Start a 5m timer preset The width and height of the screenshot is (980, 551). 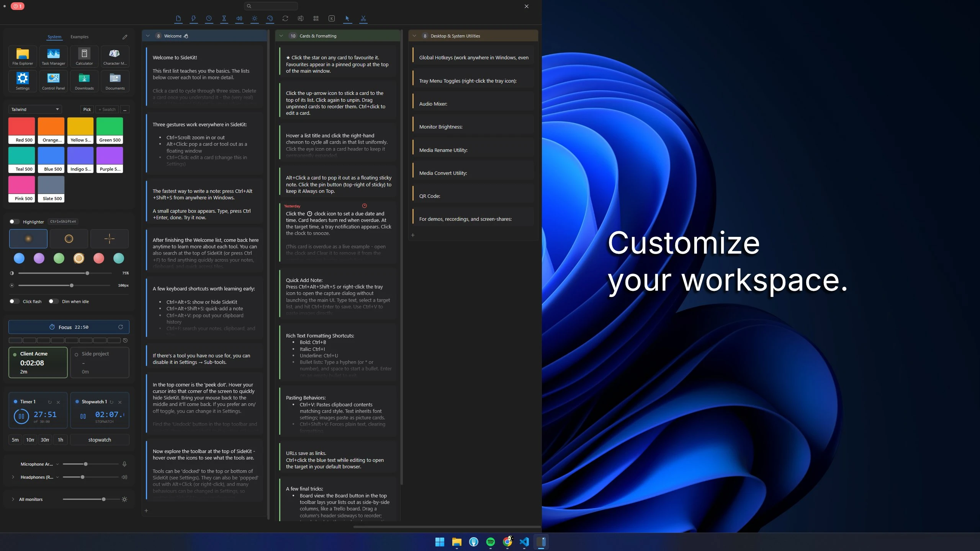coord(15,440)
